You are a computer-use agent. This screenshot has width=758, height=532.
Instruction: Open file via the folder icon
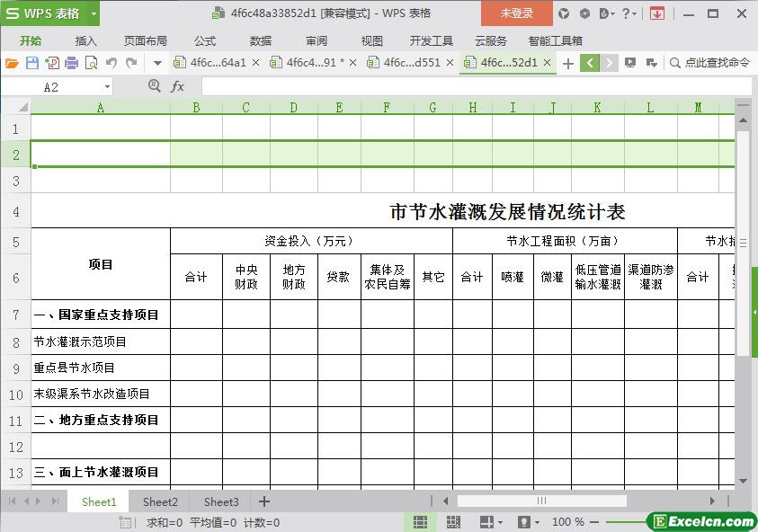pyautogui.click(x=12, y=63)
